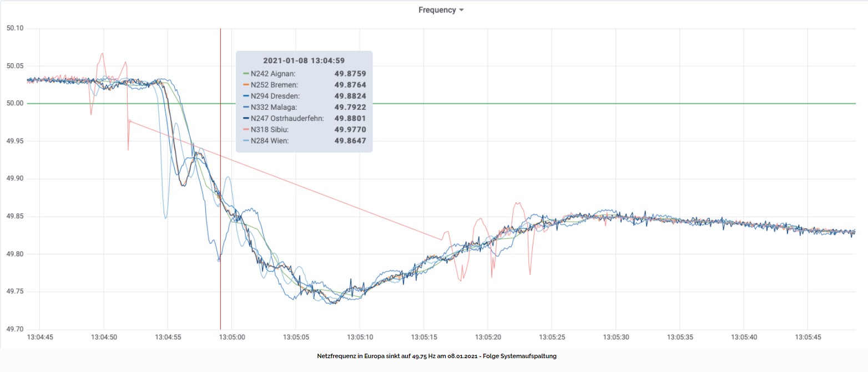Click the 13:05:45 x-axis time label

[x=808, y=337]
